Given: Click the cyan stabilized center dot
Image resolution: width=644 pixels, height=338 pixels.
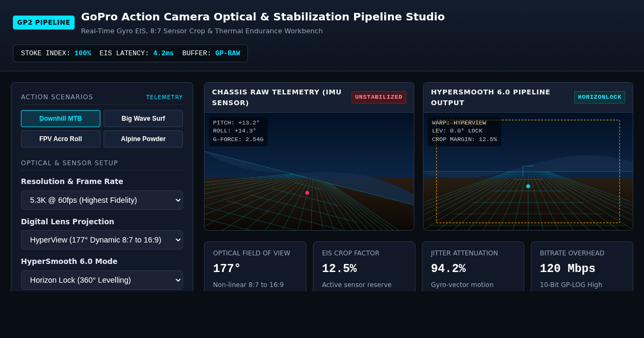Looking at the screenshot, I should 528,186.
